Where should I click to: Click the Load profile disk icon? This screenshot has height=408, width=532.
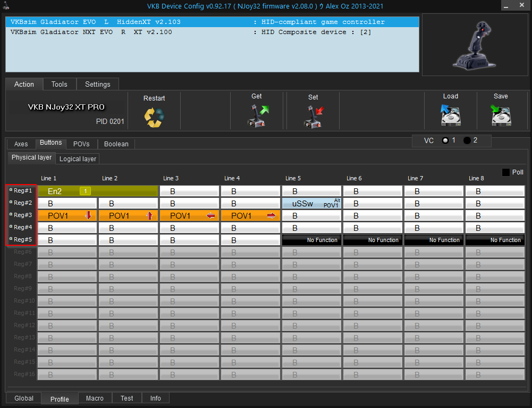tap(450, 115)
